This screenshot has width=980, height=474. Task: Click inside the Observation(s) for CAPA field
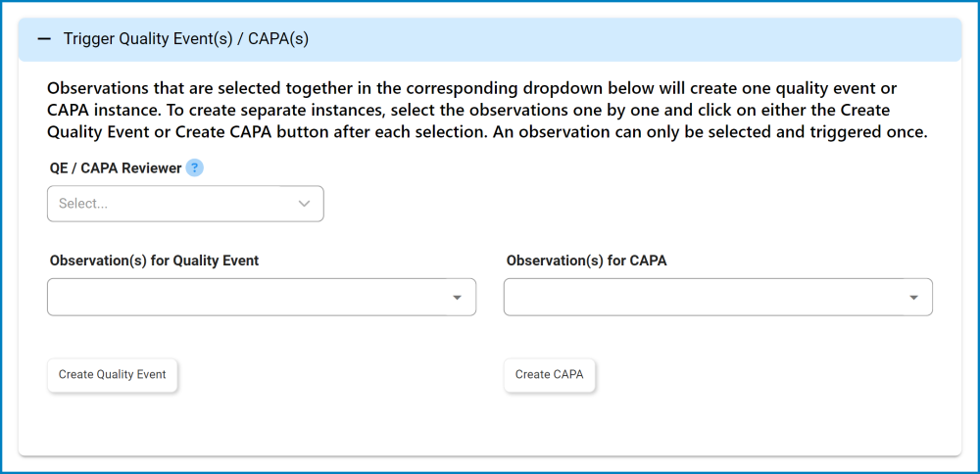coord(702,298)
